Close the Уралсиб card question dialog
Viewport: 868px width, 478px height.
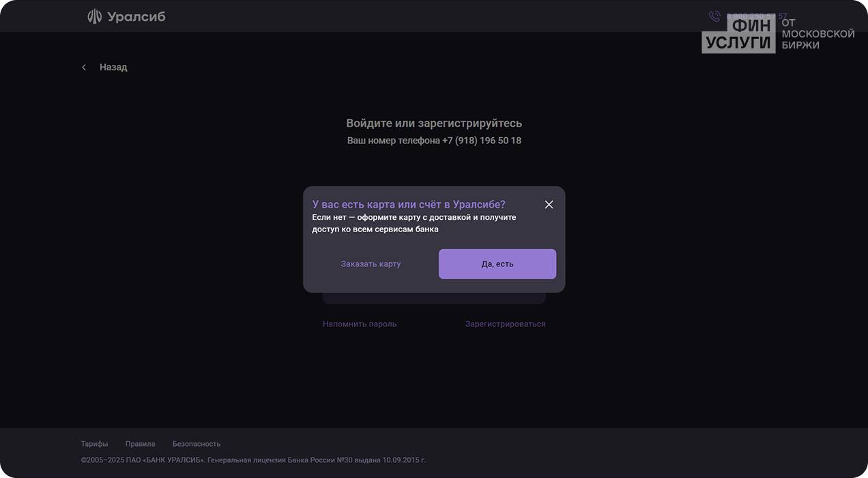549,205
